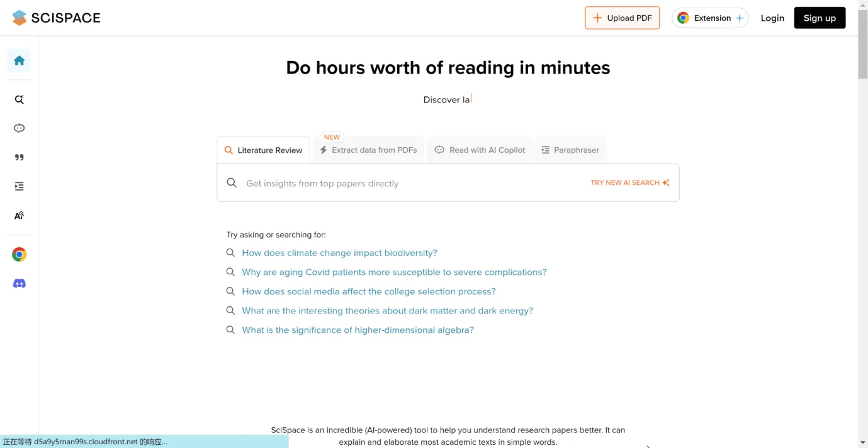This screenshot has height=448, width=868.
Task: Switch to the Extract data from PDFs tab
Action: 369,150
